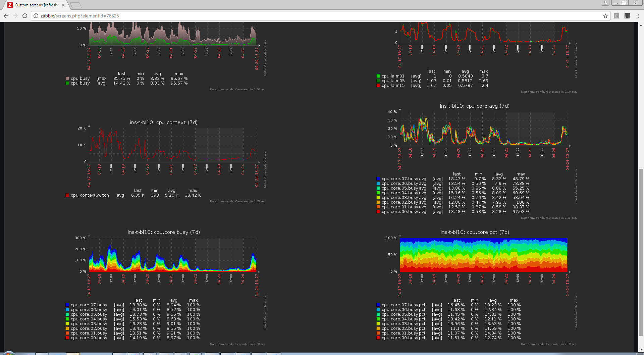
Task: Click the cpu.core.00.busy legend entry
Action: [x=89, y=338]
